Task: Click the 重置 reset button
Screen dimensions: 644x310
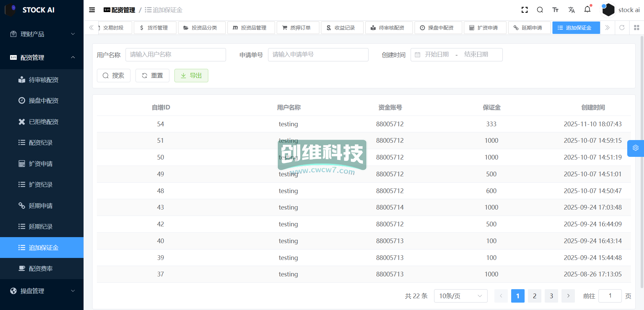Action: click(152, 76)
